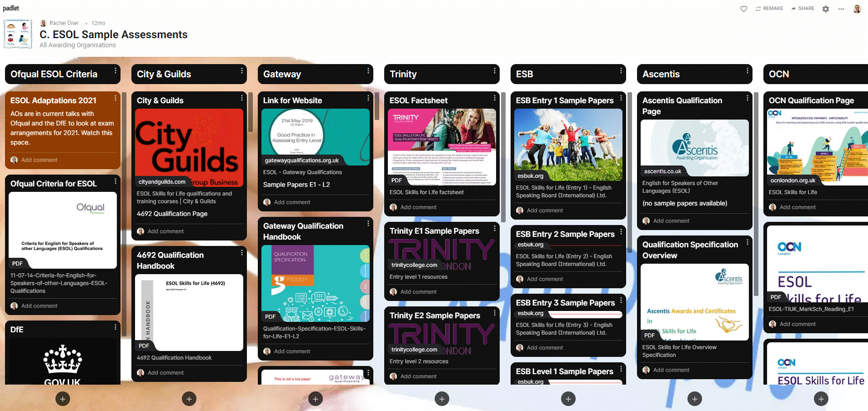Image resolution: width=868 pixels, height=411 pixels.
Task: Click author name Rachel Öner
Action: [x=64, y=23]
